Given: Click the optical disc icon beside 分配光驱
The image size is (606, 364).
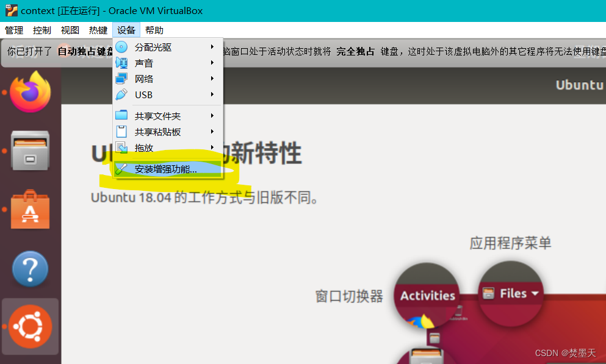Looking at the screenshot, I should [121, 47].
